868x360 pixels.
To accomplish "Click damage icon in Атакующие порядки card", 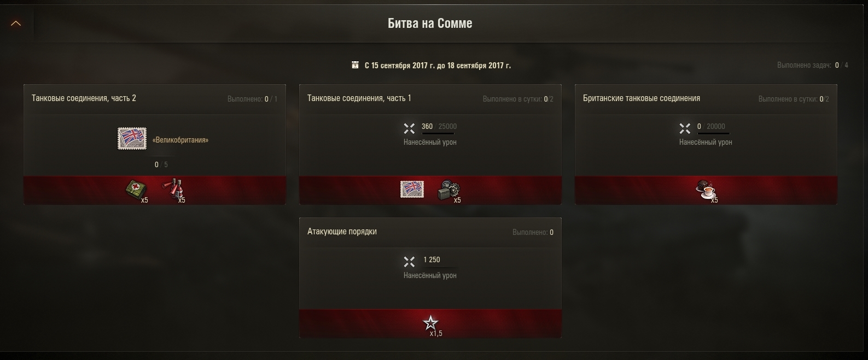I will click(x=409, y=262).
